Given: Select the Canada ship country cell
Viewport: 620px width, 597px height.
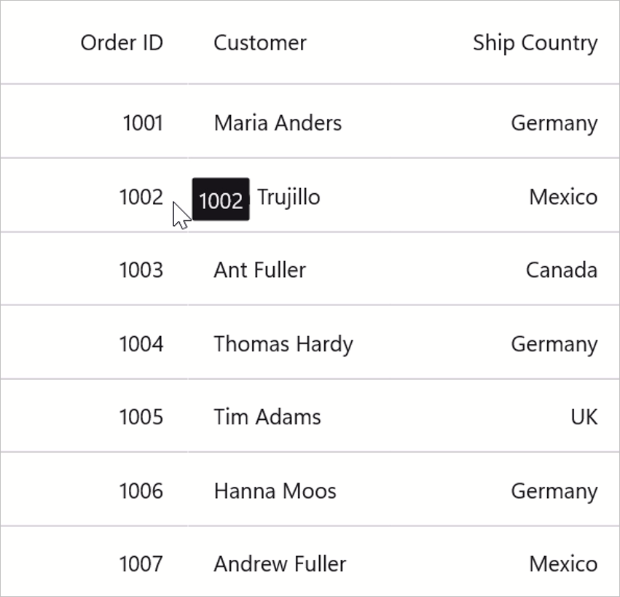Looking at the screenshot, I should tap(561, 270).
